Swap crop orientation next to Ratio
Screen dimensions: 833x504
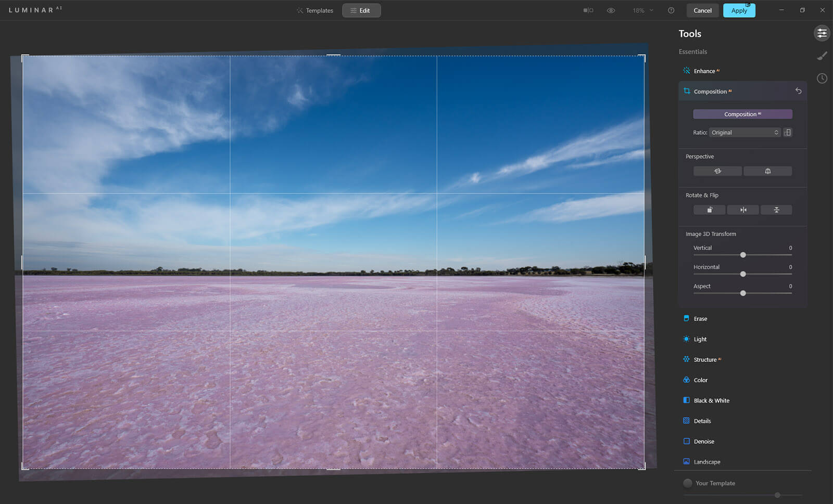point(788,133)
